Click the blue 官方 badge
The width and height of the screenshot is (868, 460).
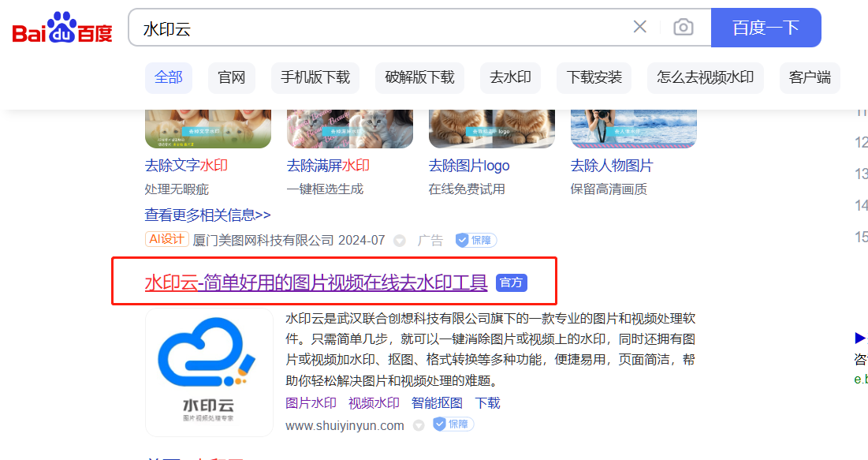(x=511, y=282)
